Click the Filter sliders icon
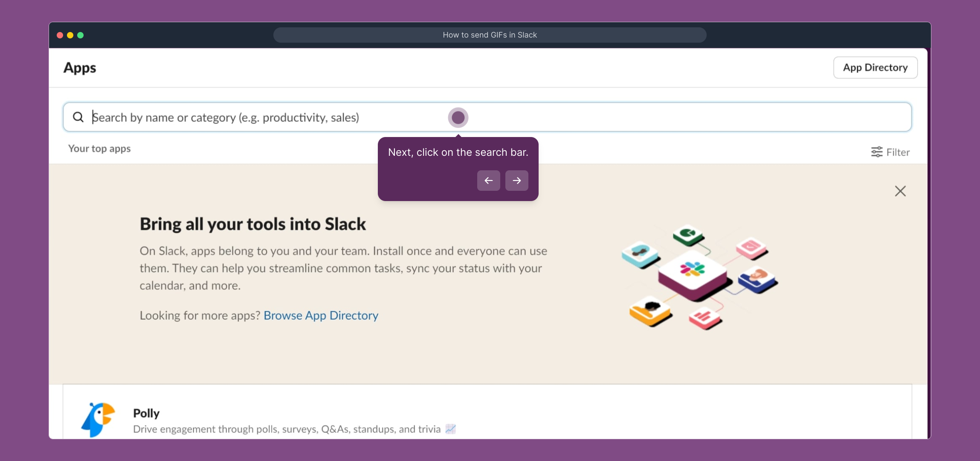Viewport: 980px width, 461px height. point(876,152)
